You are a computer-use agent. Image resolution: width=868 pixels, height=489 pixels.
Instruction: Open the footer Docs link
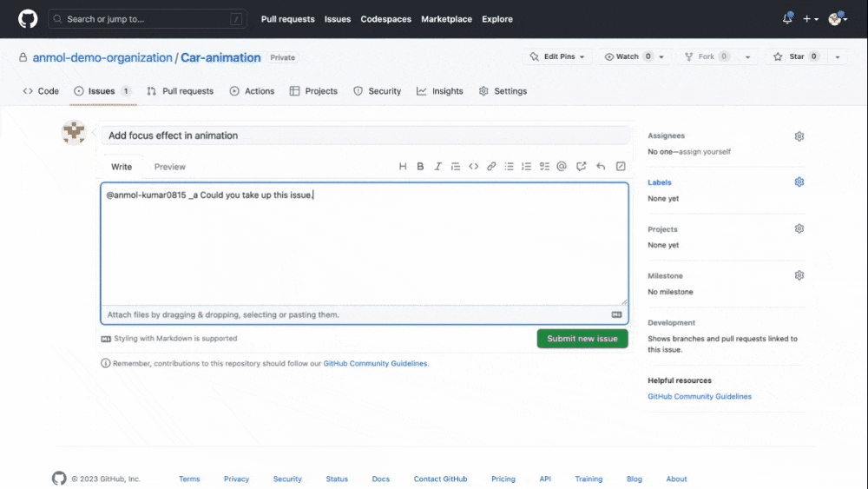tap(381, 479)
